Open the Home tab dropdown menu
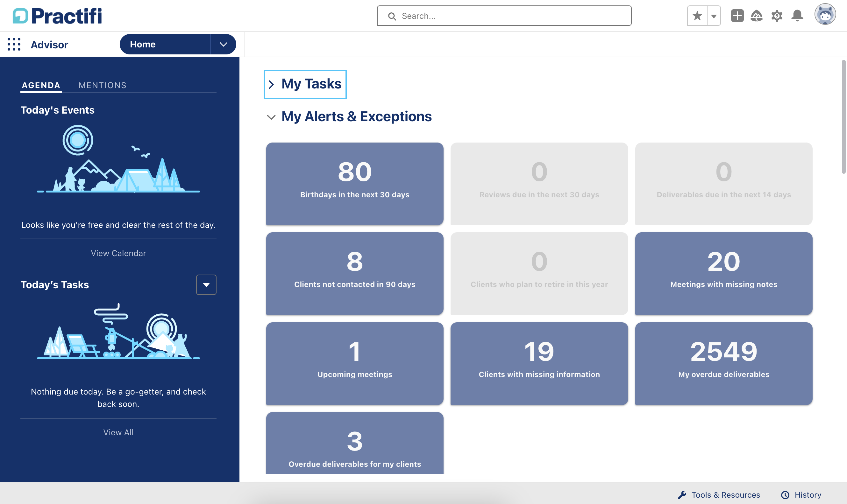 (x=223, y=44)
